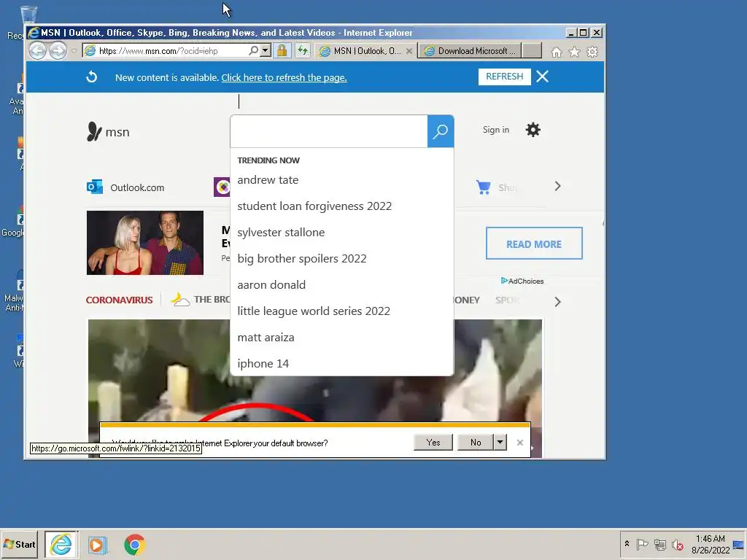Expand the address bar autocomplete dropdown
Image resolution: width=747 pixels, height=560 pixels.
(x=266, y=50)
